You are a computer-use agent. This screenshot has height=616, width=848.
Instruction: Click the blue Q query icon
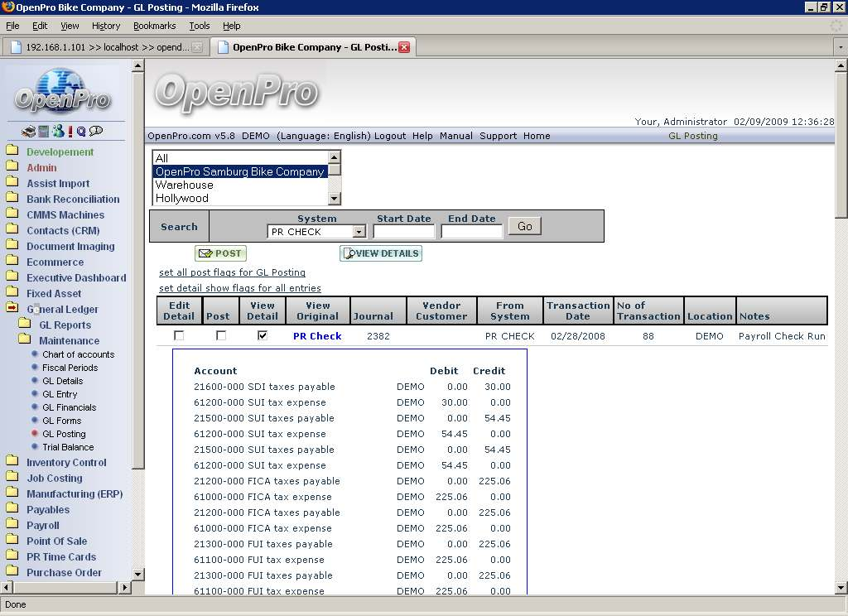coord(81,131)
